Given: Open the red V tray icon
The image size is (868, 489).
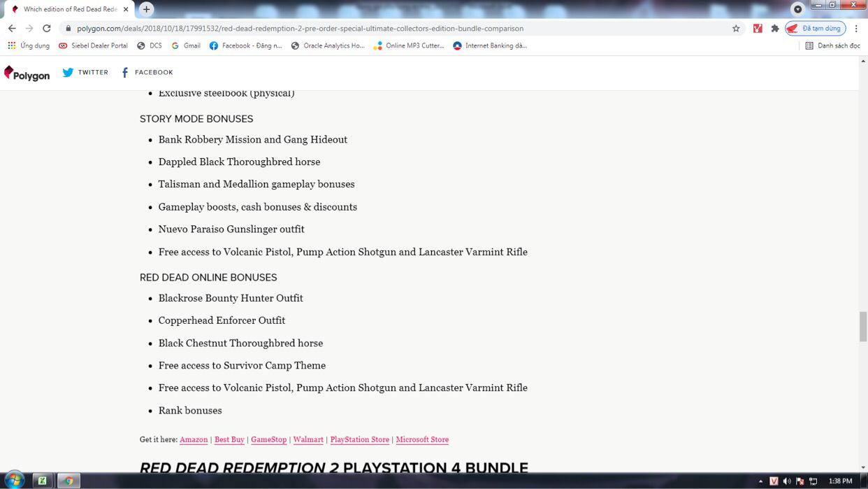Looking at the screenshot, I should (x=774, y=481).
